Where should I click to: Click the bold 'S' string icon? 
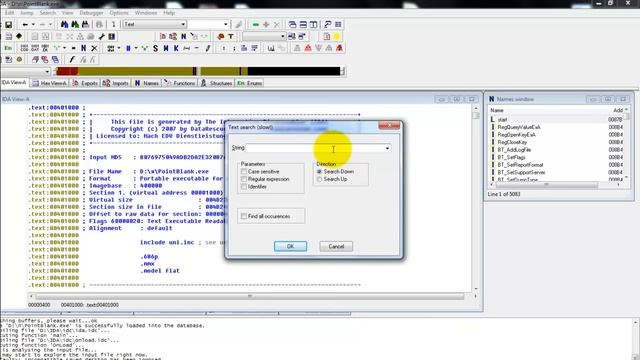(155, 48)
